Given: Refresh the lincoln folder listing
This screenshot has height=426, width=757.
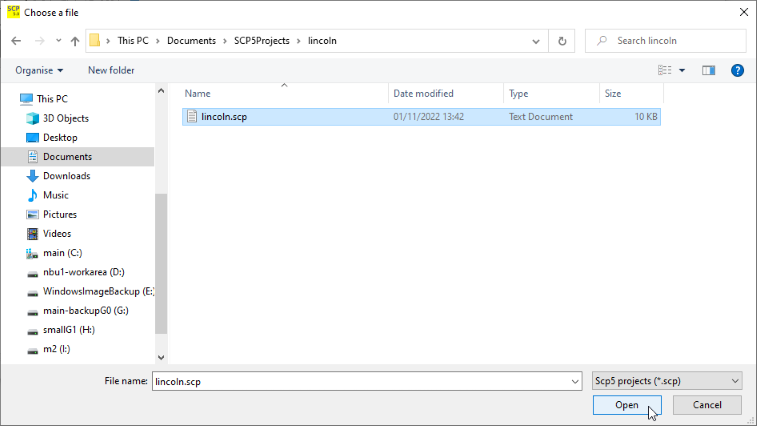Looking at the screenshot, I should click(x=563, y=41).
